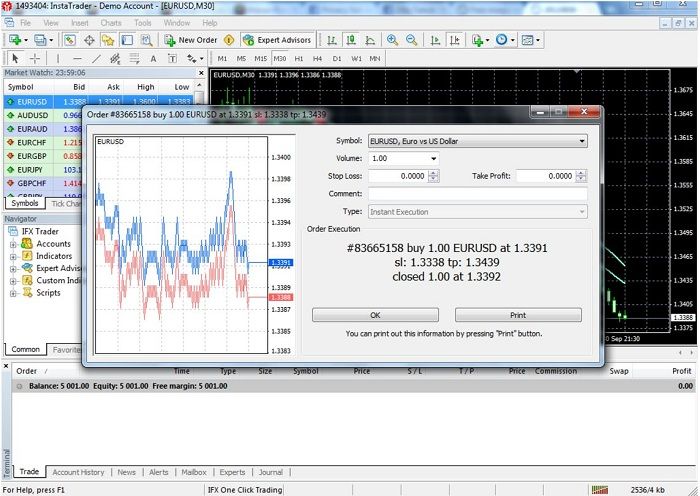Select the Trendline drawing tool
This screenshot has width=700, height=496.
coord(96,58)
